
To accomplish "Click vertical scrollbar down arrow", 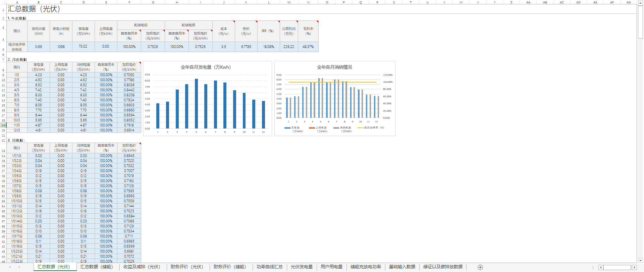I will pyautogui.click(x=640, y=260).
